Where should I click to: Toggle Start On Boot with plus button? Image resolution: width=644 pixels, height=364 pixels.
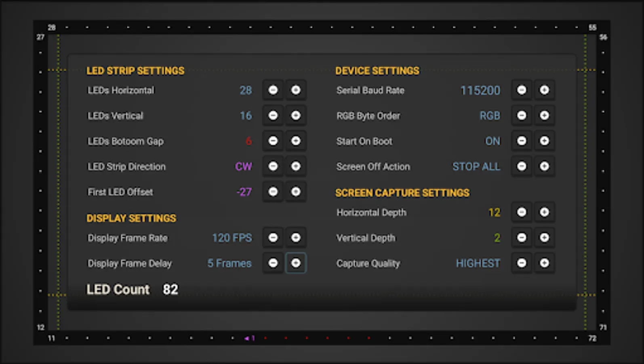point(544,141)
